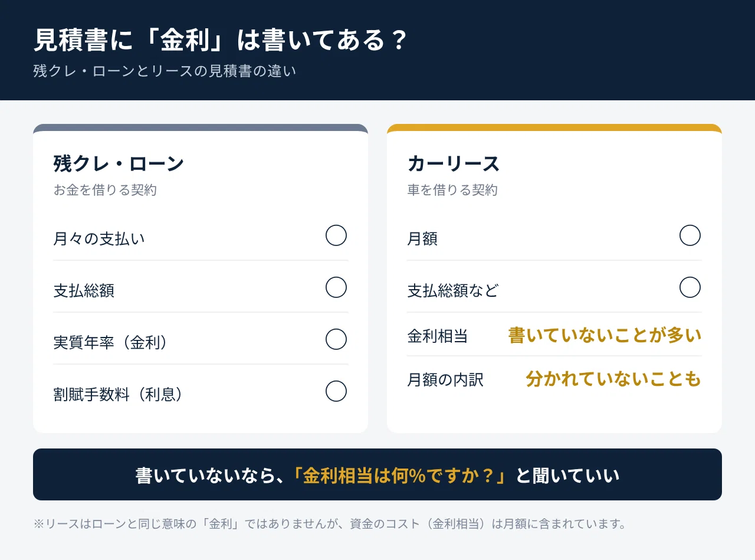This screenshot has width=755, height=560.
Task: Click the main title 見積書に「金利」は書いてある？
Action: coord(220,41)
